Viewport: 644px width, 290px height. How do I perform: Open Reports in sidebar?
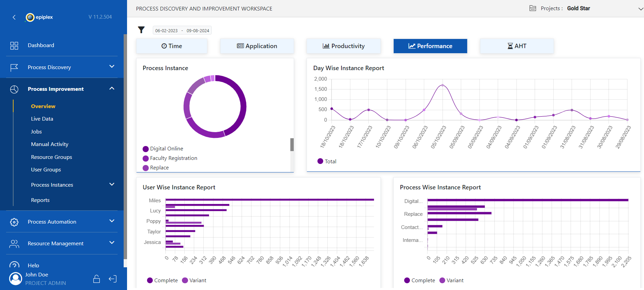(40, 200)
